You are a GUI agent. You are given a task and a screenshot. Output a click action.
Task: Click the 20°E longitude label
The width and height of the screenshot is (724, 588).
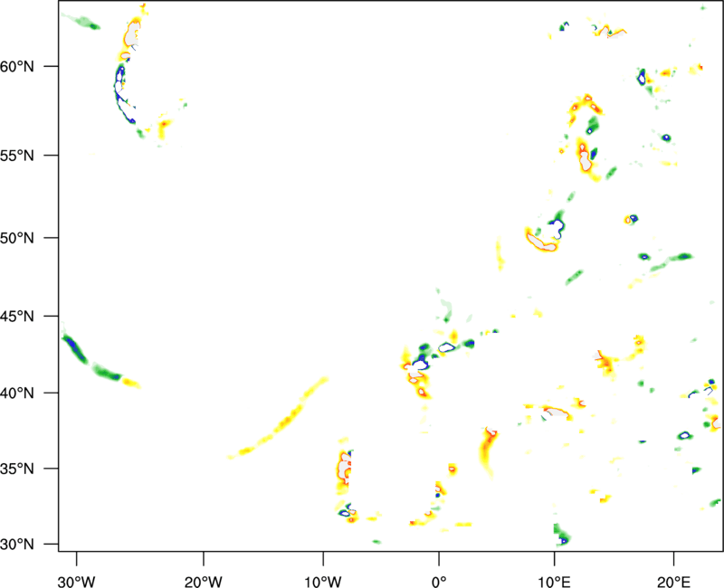673,582
